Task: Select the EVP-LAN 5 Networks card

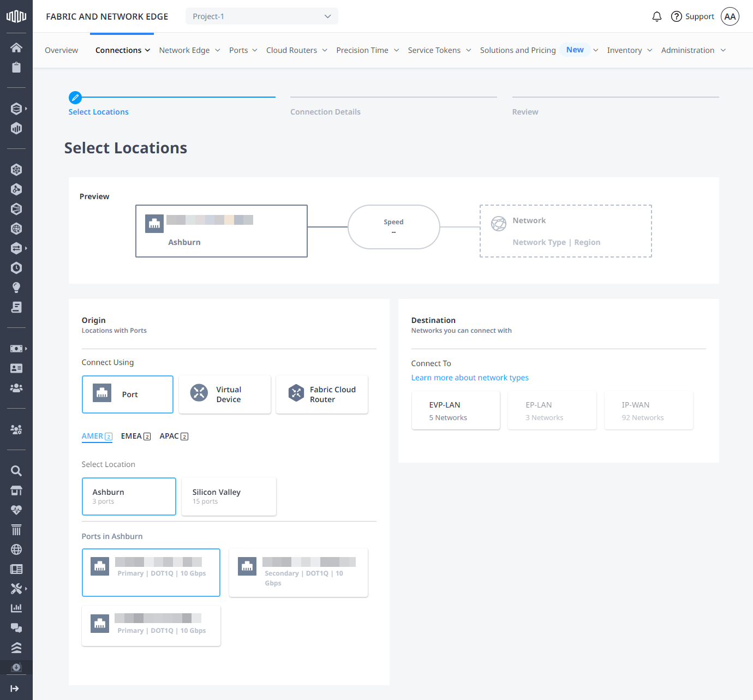Action: pos(456,410)
